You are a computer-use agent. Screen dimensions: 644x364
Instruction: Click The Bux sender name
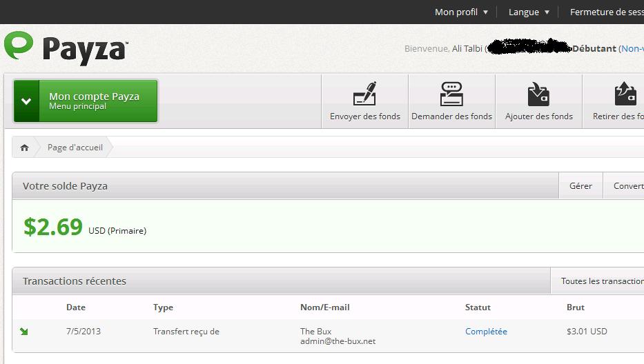pos(315,331)
